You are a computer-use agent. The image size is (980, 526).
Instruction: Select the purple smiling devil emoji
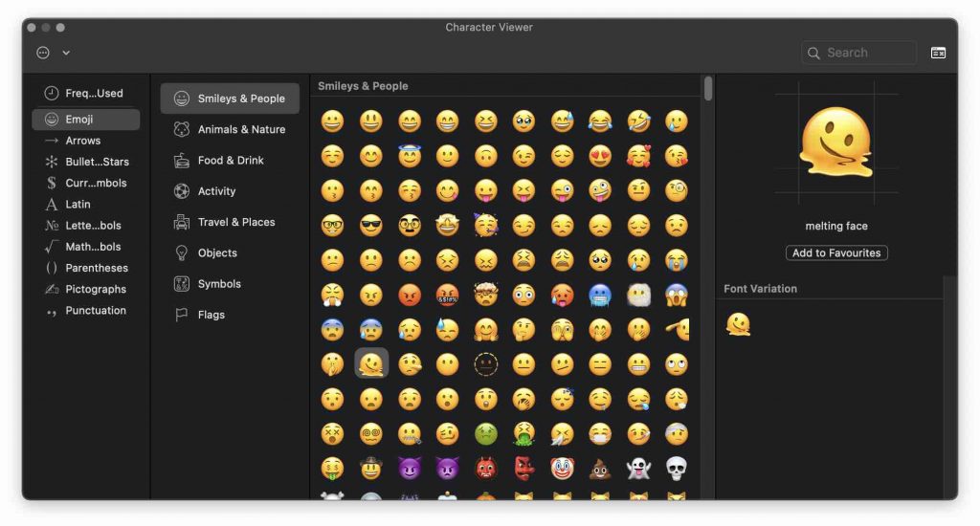[410, 469]
